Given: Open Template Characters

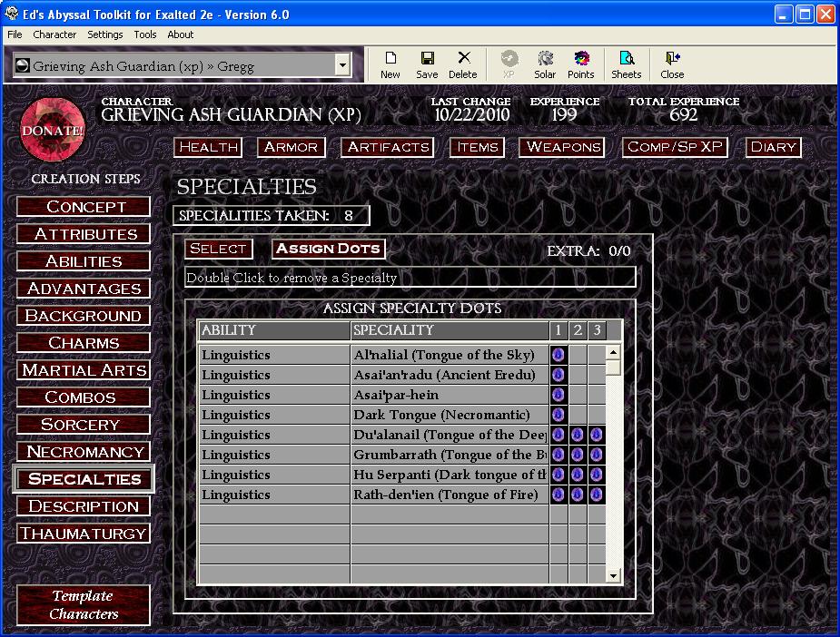Looking at the screenshot, I should click(84, 605).
